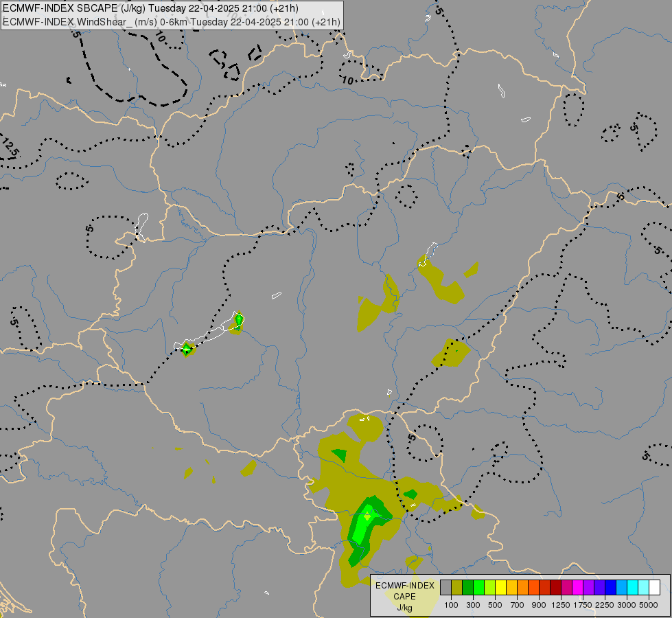Click the bright green swatch right of 300
Viewport: 672px width, 618px height.
pos(478,588)
